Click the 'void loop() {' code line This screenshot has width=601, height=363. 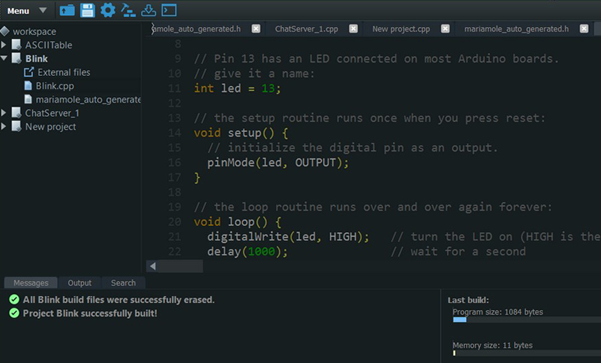pos(238,222)
